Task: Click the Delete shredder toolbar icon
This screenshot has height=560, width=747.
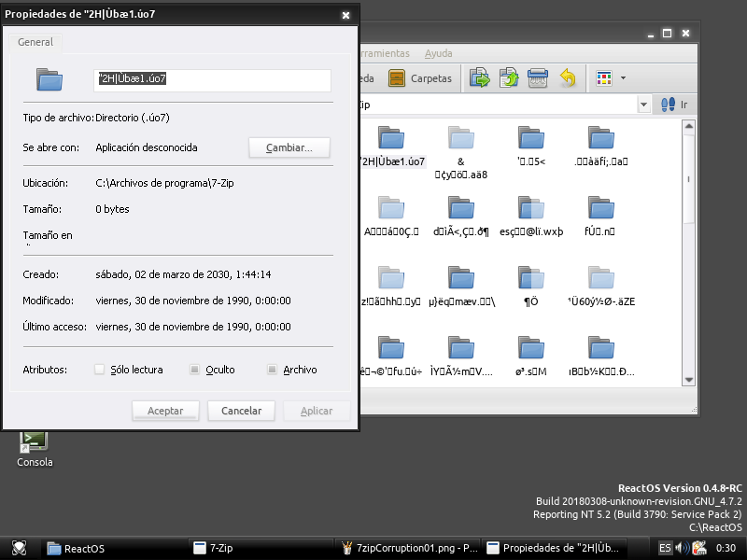Action: (x=538, y=78)
